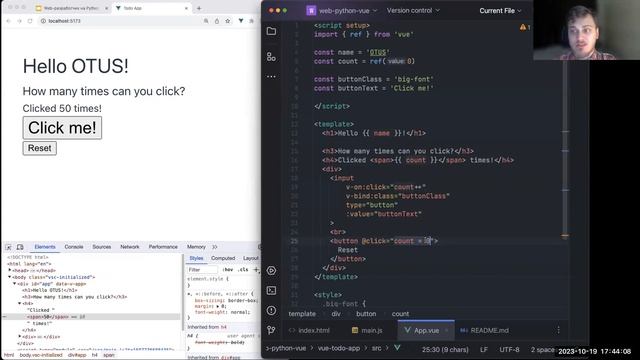Viewport: 640px width, 360px height.
Task: Click the 'Click me!' button on page
Action: pyautogui.click(x=62, y=128)
